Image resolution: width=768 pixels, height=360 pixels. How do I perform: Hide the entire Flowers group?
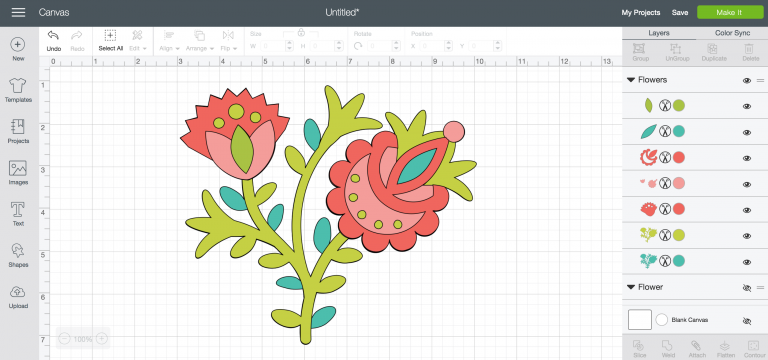746,80
